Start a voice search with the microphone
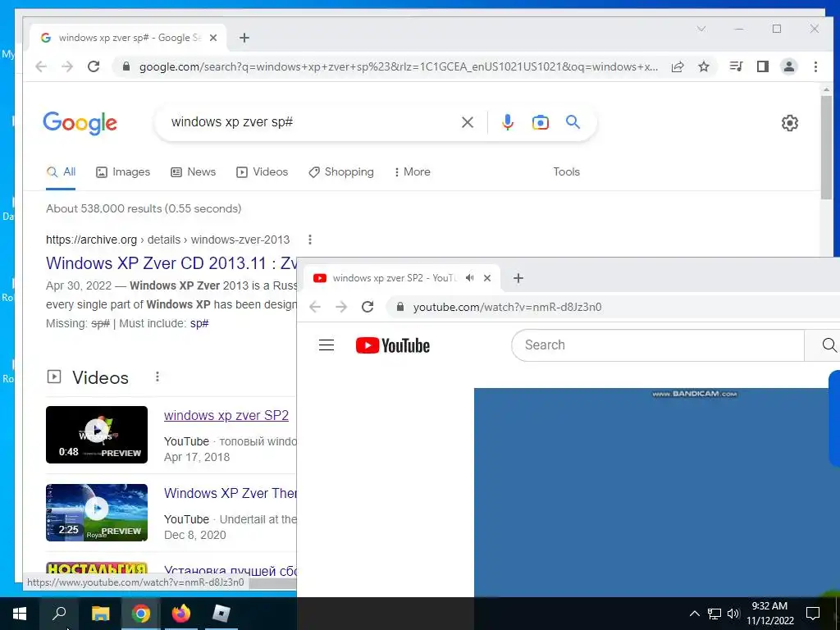Viewport: 840px width, 630px height. coord(507,123)
